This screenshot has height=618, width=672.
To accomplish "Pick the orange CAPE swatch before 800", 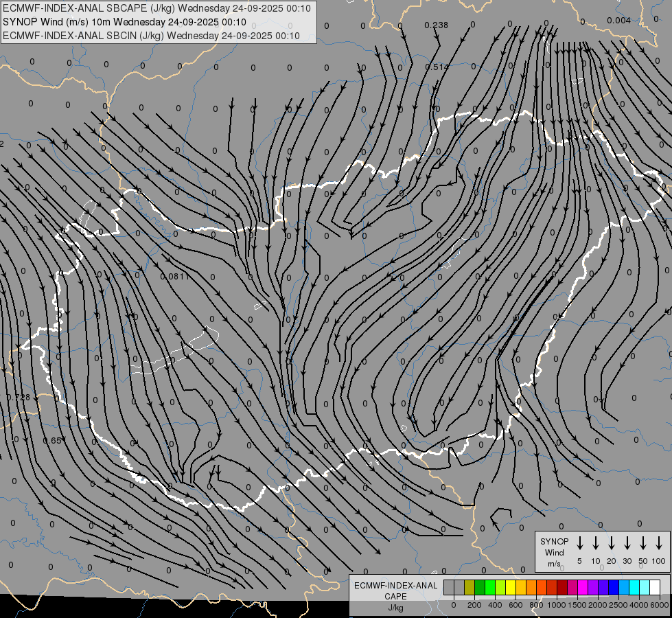I will click(x=531, y=587).
